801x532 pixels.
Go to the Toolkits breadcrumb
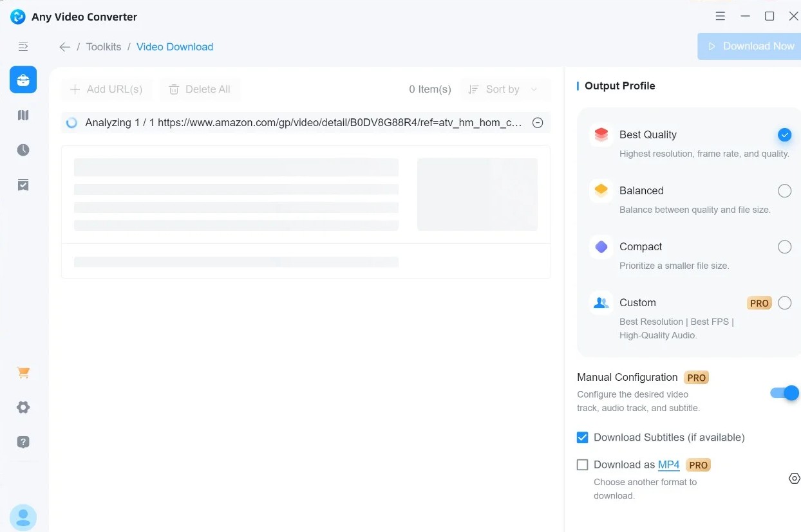click(103, 46)
